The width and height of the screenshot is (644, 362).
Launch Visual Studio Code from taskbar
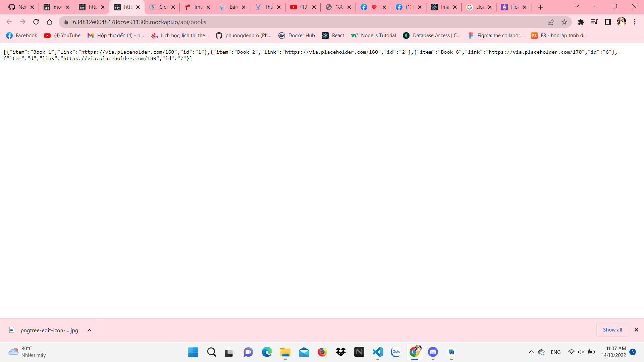pos(377,352)
